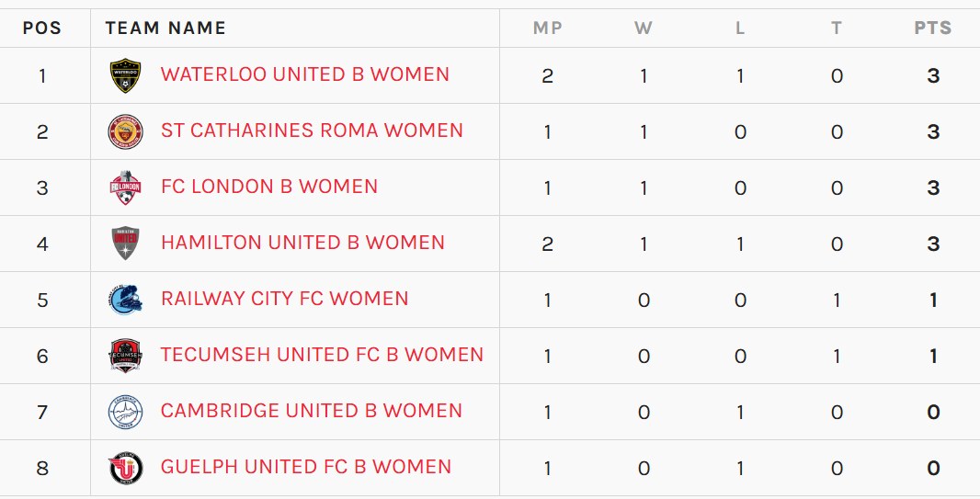Click the POS column header
The height and width of the screenshot is (499, 980).
42,28
